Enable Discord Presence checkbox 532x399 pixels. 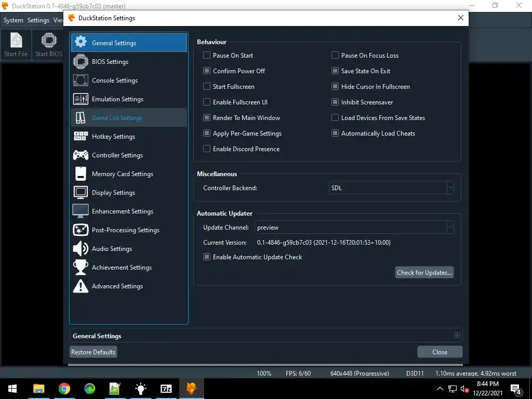coord(207,149)
